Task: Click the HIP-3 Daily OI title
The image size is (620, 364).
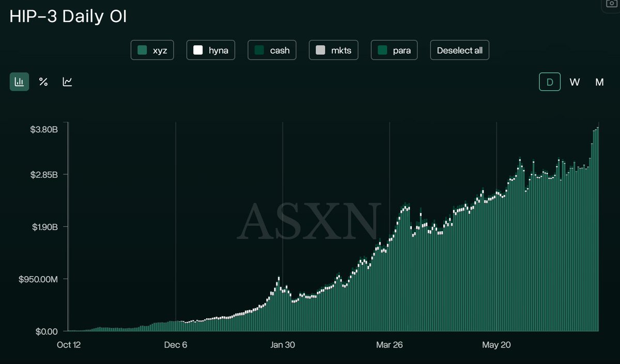Action: [68, 17]
